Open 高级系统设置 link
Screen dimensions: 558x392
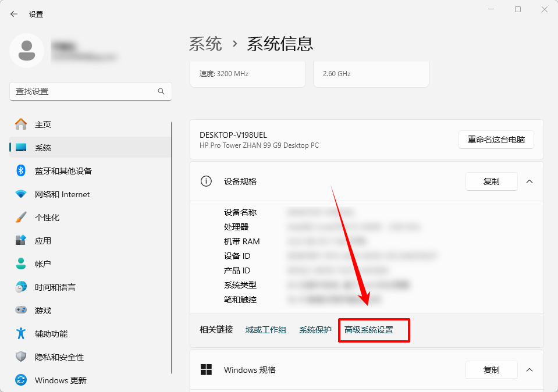[369, 330]
